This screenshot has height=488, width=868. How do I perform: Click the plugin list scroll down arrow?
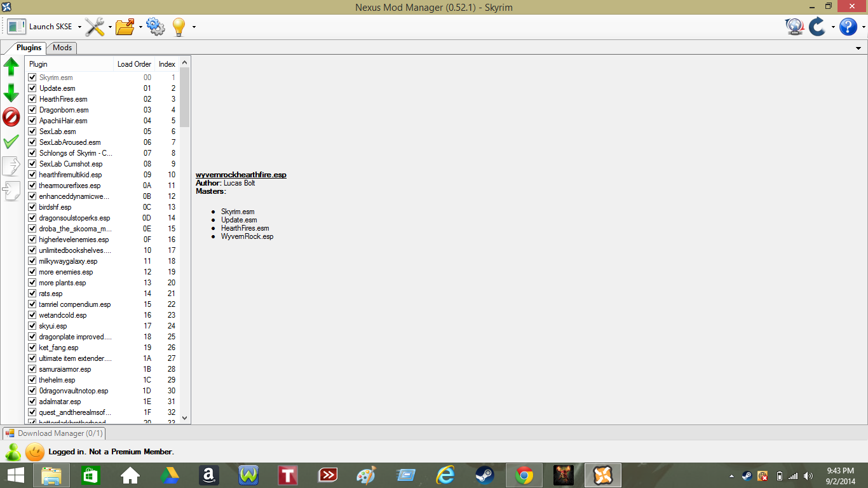pyautogui.click(x=185, y=418)
